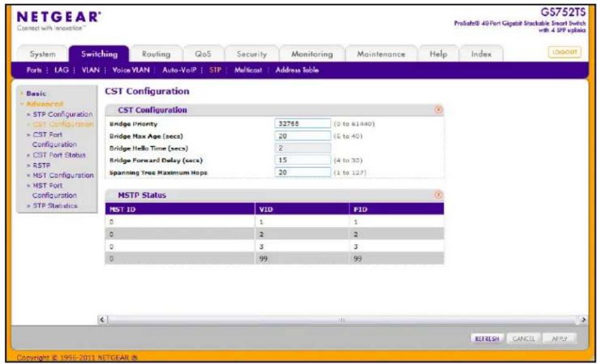Open STP Configuration in sidebar
Image resolution: width=597 pixels, height=364 pixels.
[63, 114]
